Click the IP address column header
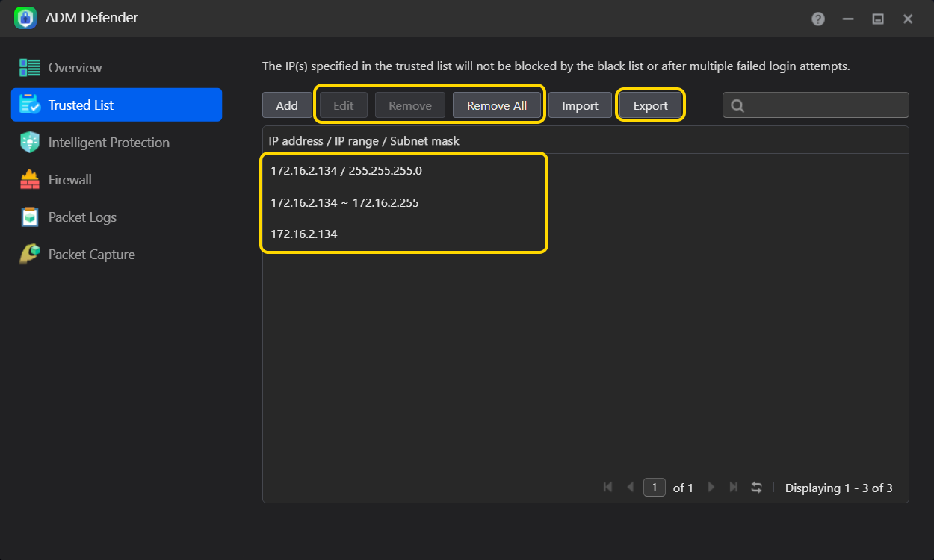This screenshot has height=560, width=934. point(586,140)
